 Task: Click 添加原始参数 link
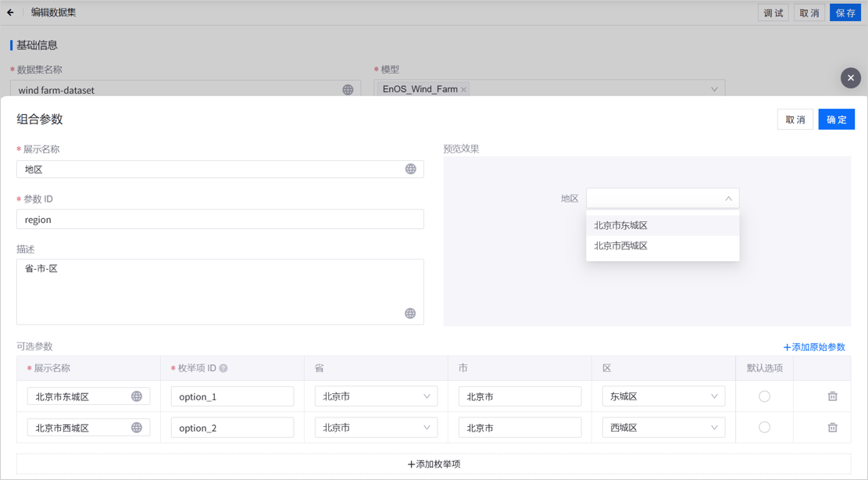pos(814,347)
